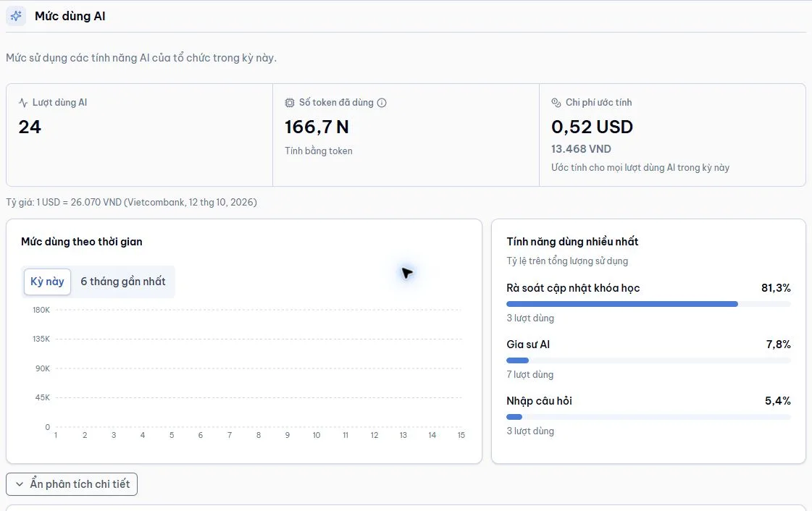812x511 pixels.
Task: Click the AI usage count 24
Action: pyautogui.click(x=30, y=127)
